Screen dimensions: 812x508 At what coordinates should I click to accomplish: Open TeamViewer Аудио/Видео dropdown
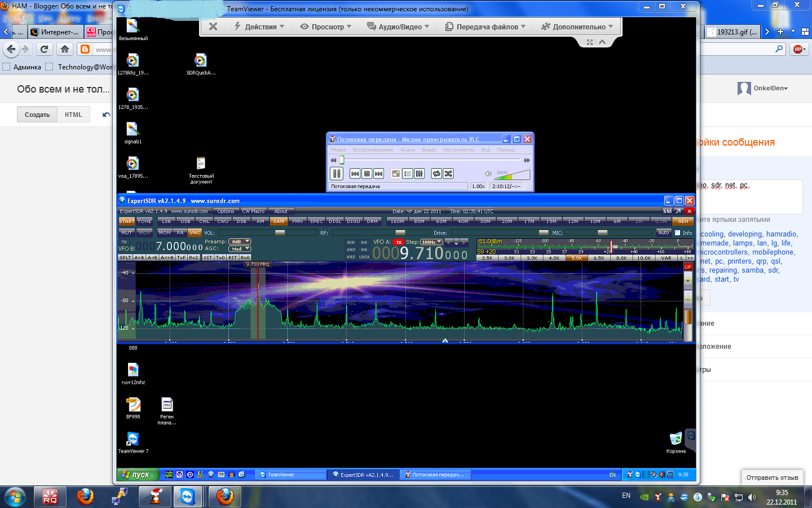click(398, 27)
